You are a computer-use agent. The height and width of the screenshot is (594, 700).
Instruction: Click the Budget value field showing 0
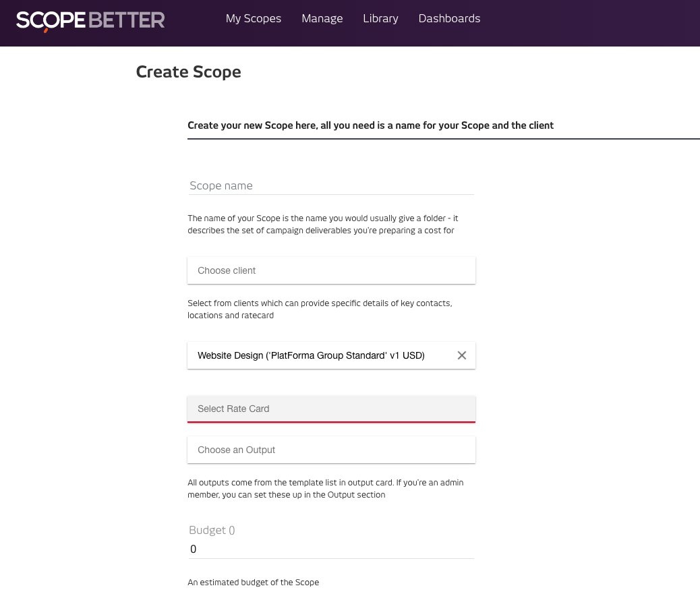331,549
